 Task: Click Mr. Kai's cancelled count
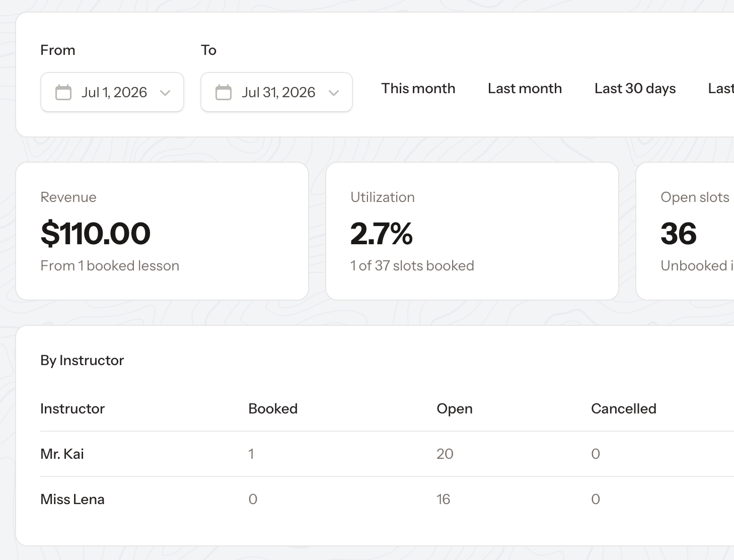(x=596, y=454)
